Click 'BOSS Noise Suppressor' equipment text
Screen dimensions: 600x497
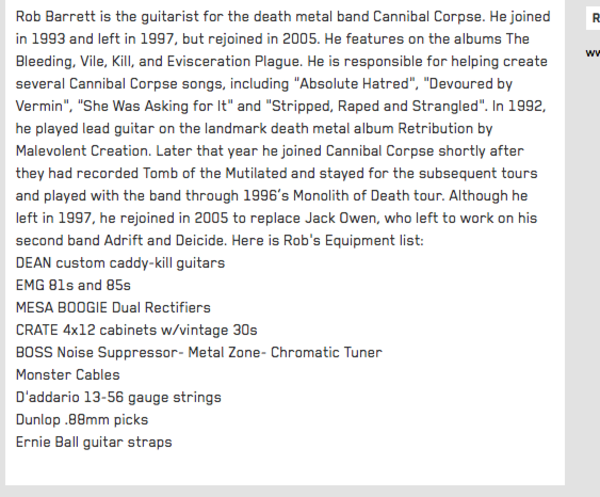99,353
